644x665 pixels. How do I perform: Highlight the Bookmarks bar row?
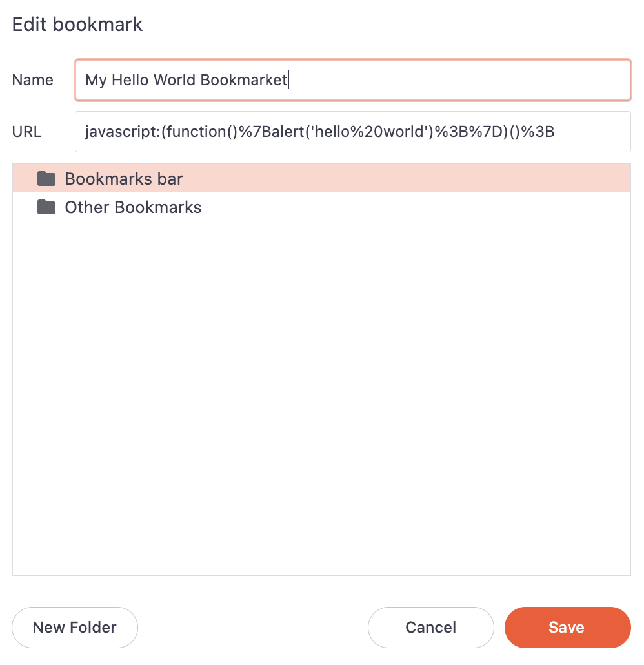tap(258, 178)
